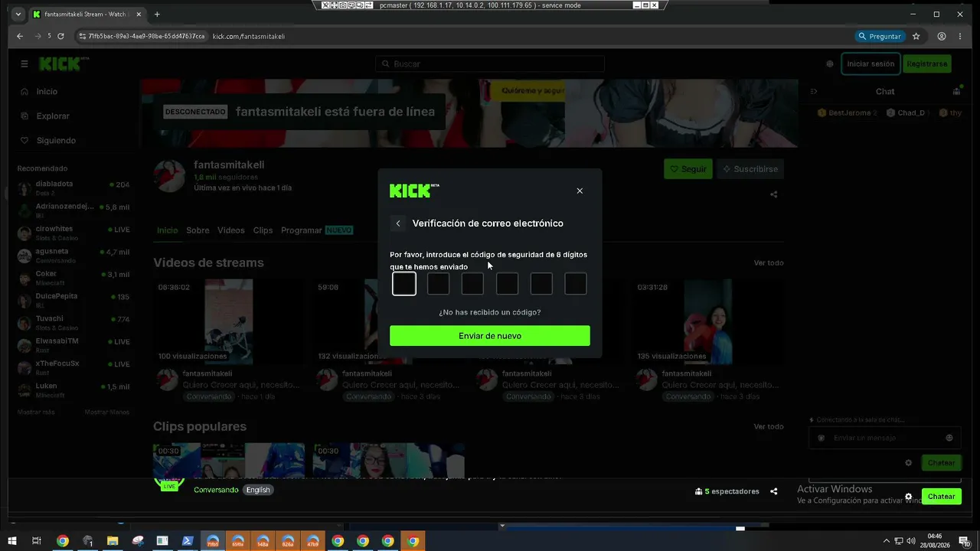Open recommended channel cirowhites

73,233
